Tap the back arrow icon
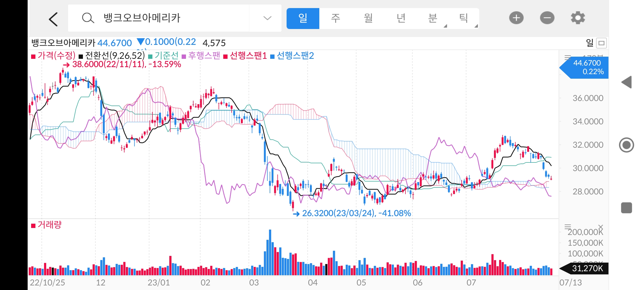Viewport: 644px width, 290px height. (53, 19)
